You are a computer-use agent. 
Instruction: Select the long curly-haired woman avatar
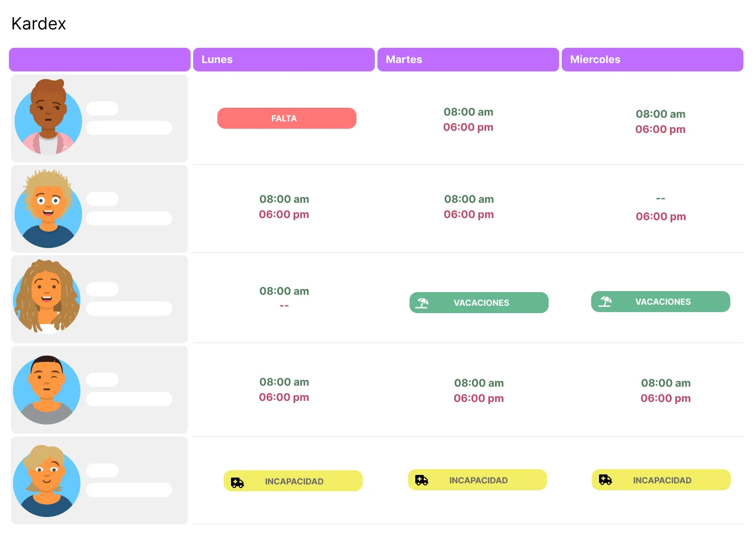coord(47,297)
